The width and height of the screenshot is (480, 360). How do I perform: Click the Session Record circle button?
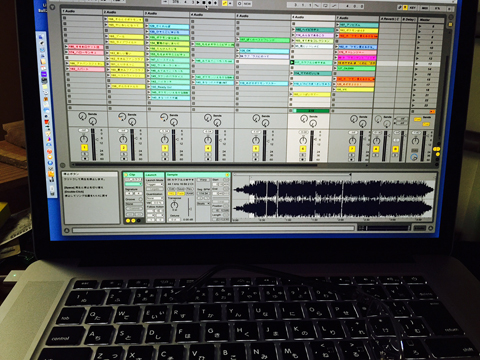[240, 4]
